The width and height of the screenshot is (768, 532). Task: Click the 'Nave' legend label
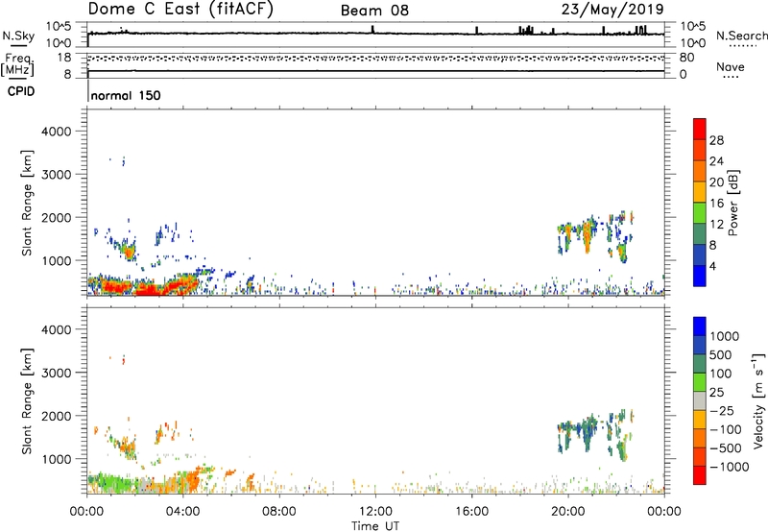731,66
